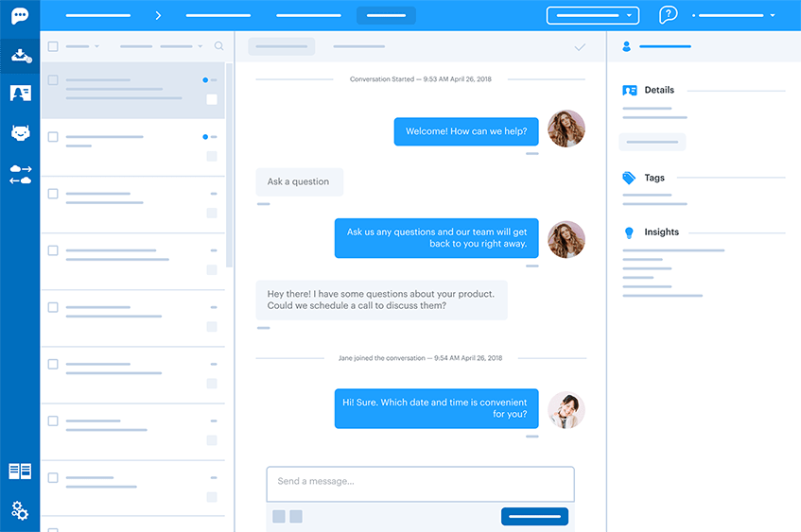Open the inbox tray sidebar icon

[x=21, y=56]
